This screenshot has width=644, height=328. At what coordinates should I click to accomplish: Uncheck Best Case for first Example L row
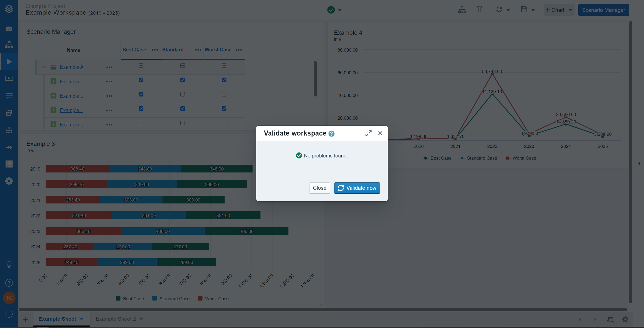click(141, 80)
